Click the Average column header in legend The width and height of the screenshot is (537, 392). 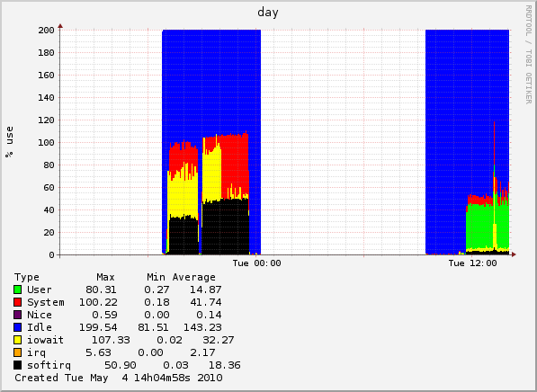click(194, 277)
